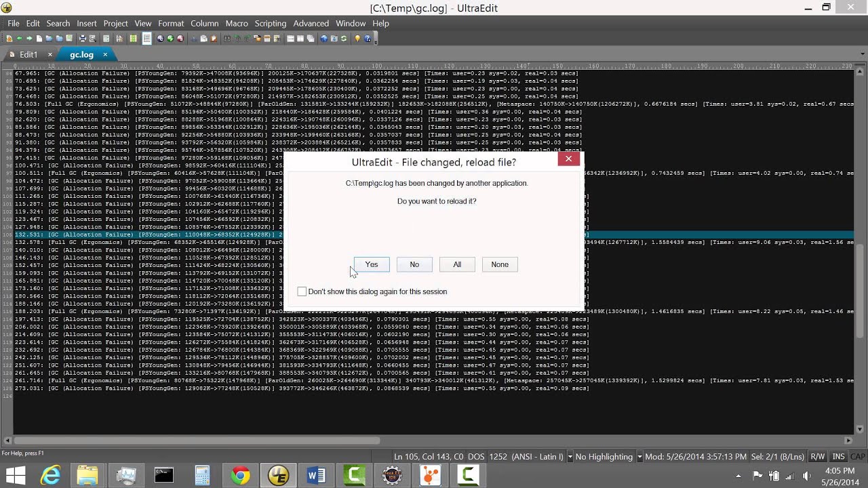868x488 pixels.
Task: Click the yellow lightbulb tip icon
Action: point(357,39)
